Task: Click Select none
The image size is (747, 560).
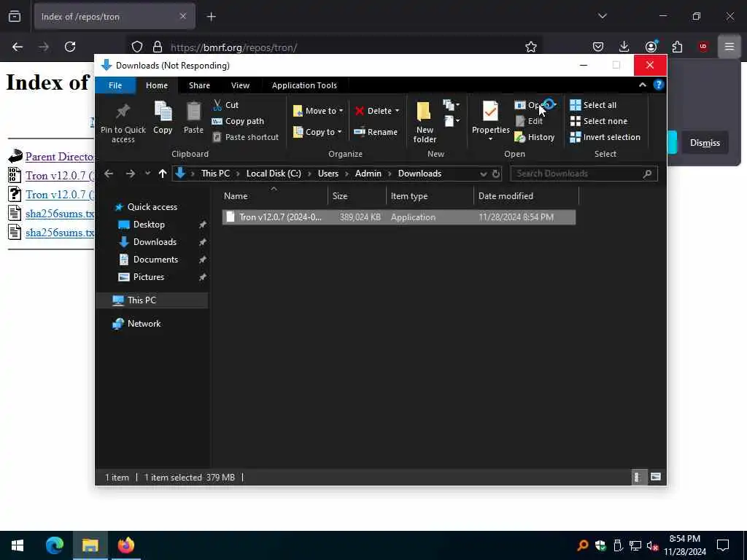Action: point(599,121)
